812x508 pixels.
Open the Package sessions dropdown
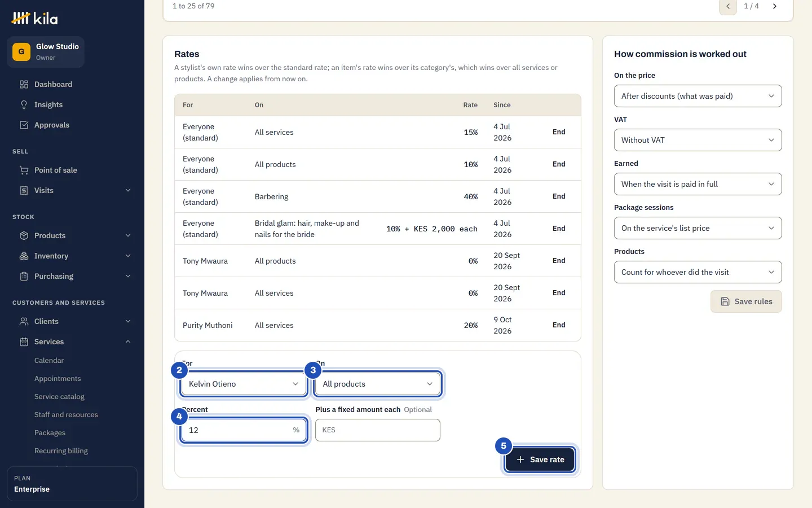(698, 228)
